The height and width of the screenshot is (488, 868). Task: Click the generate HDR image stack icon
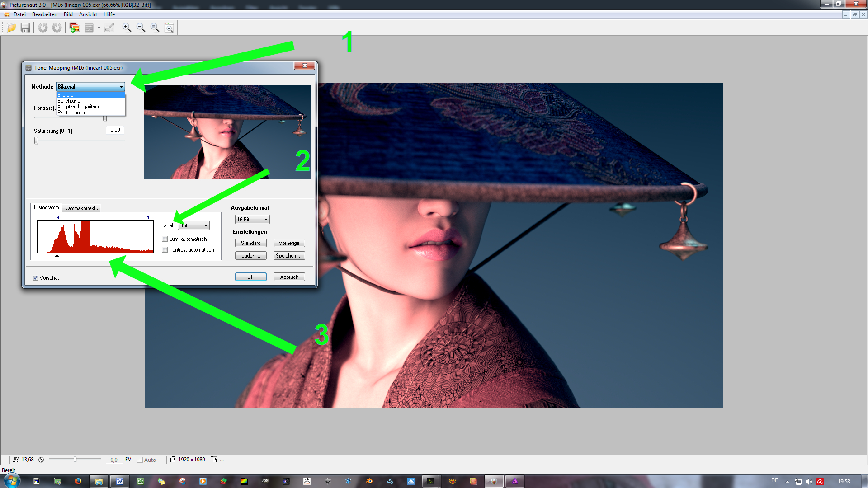point(75,28)
